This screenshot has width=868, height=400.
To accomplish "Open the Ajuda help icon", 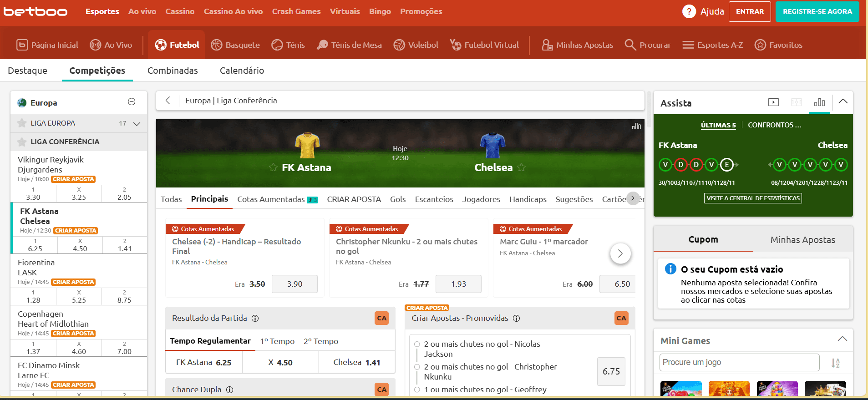I will point(689,11).
